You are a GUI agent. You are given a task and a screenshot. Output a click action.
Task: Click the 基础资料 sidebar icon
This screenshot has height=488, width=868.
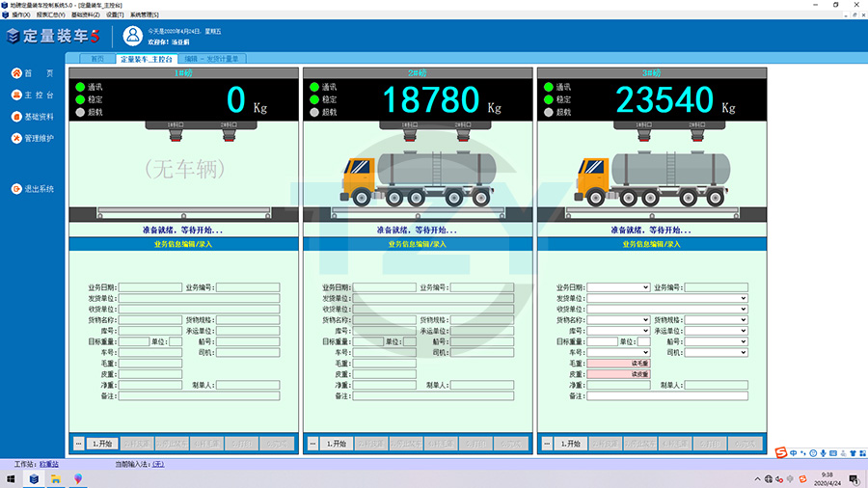point(16,117)
